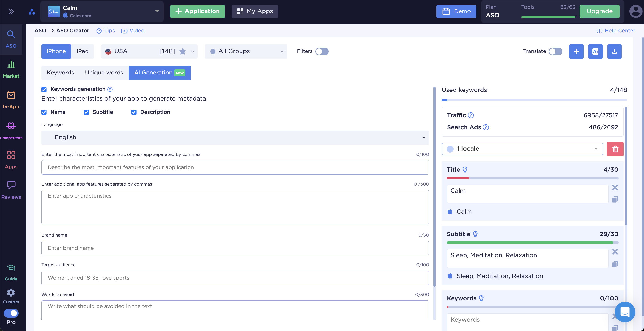Select the Keywords tab
The height and width of the screenshot is (331, 644).
60,73
